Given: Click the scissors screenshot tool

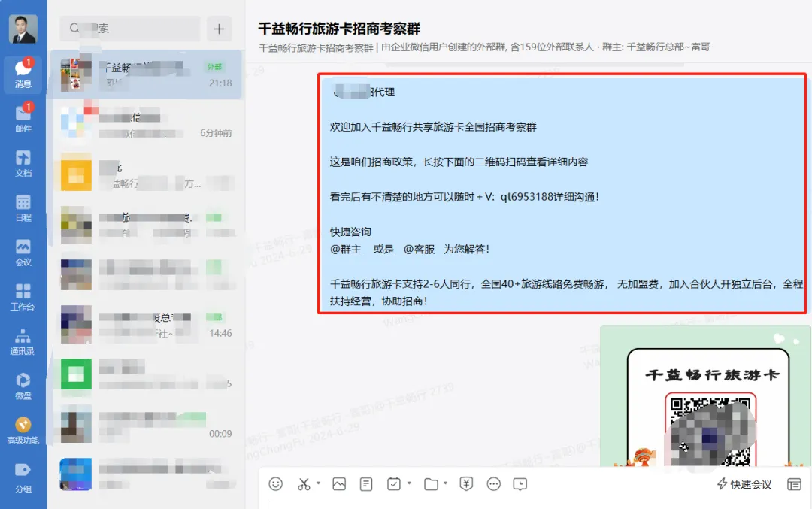Looking at the screenshot, I should [x=304, y=484].
